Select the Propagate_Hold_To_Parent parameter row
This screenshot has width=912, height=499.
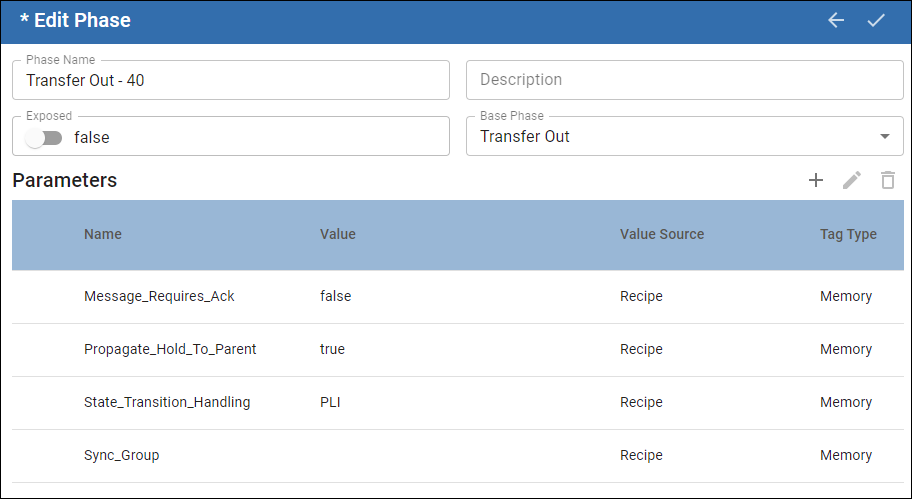click(170, 349)
